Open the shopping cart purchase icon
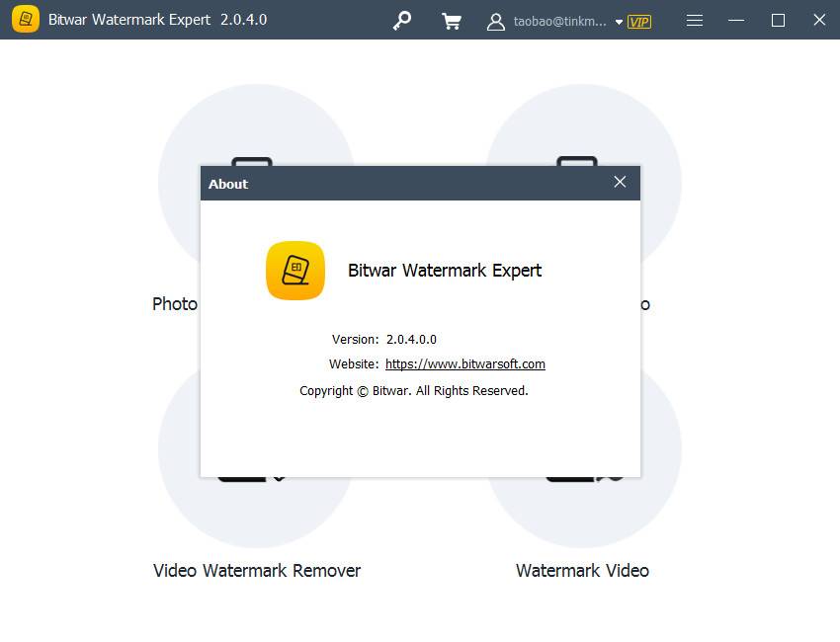This screenshot has width=840, height=642. pyautogui.click(x=451, y=22)
